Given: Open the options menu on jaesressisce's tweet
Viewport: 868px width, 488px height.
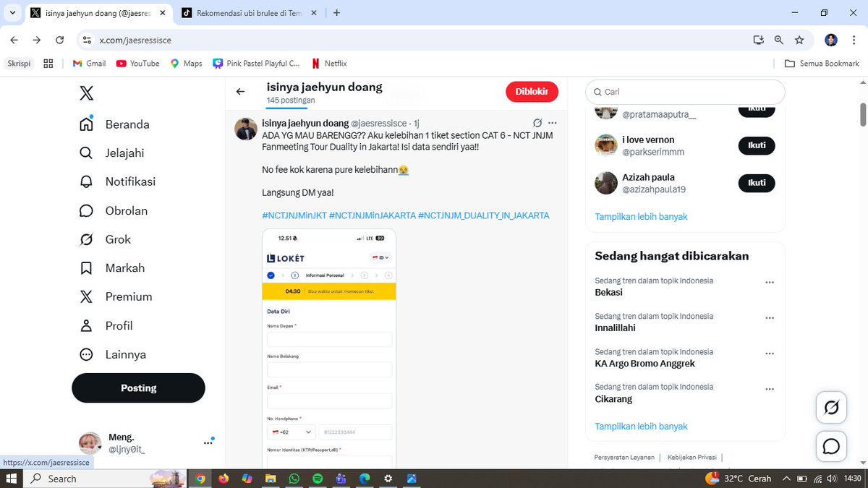Looking at the screenshot, I should click(553, 122).
